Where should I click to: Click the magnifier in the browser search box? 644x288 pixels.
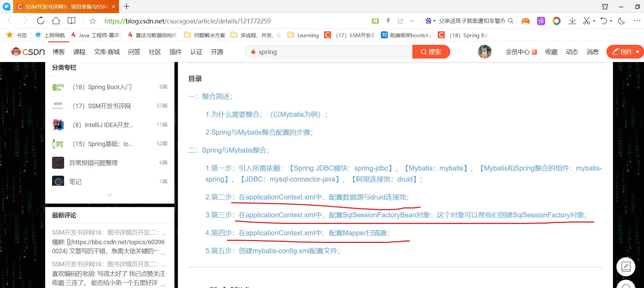(511, 21)
